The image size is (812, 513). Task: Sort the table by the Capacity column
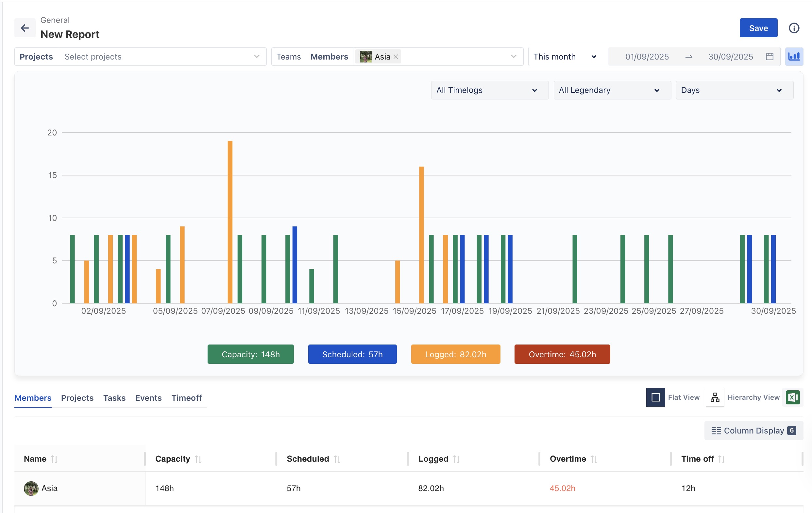coord(198,459)
